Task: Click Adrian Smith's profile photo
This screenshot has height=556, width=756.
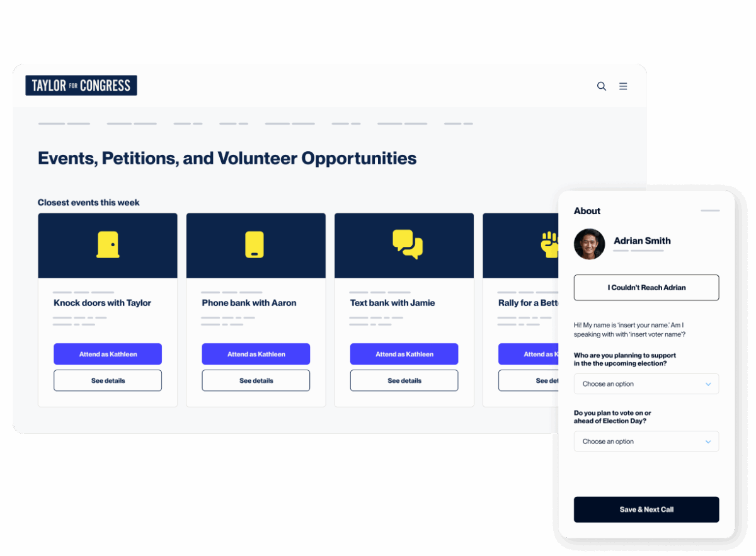Action: coord(589,245)
